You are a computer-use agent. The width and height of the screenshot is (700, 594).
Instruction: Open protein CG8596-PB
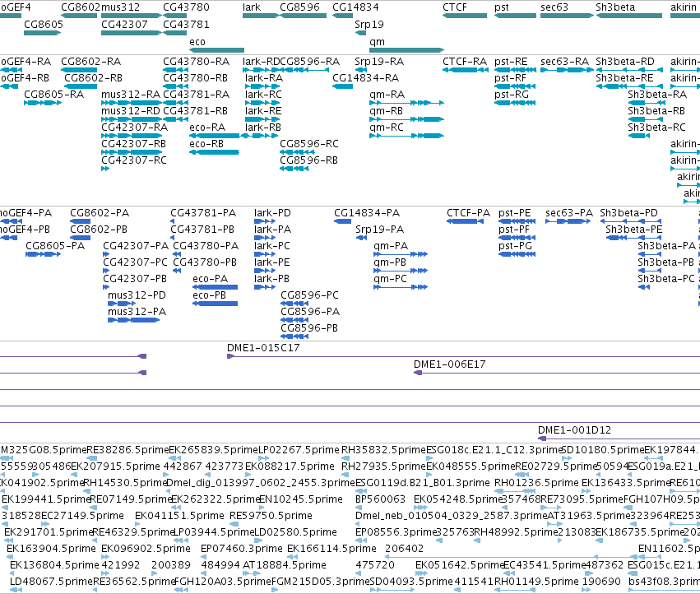coord(294,336)
